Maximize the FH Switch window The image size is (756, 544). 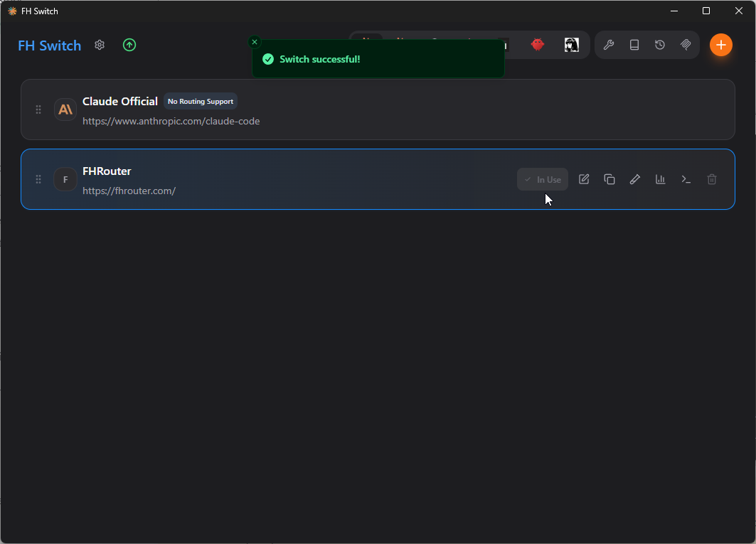706,11
